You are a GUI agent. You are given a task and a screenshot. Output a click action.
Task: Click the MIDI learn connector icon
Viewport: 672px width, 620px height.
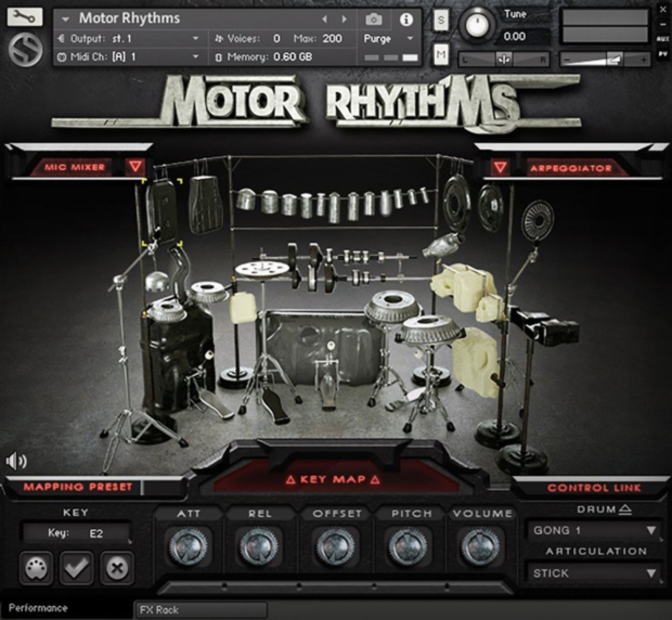pos(36,568)
